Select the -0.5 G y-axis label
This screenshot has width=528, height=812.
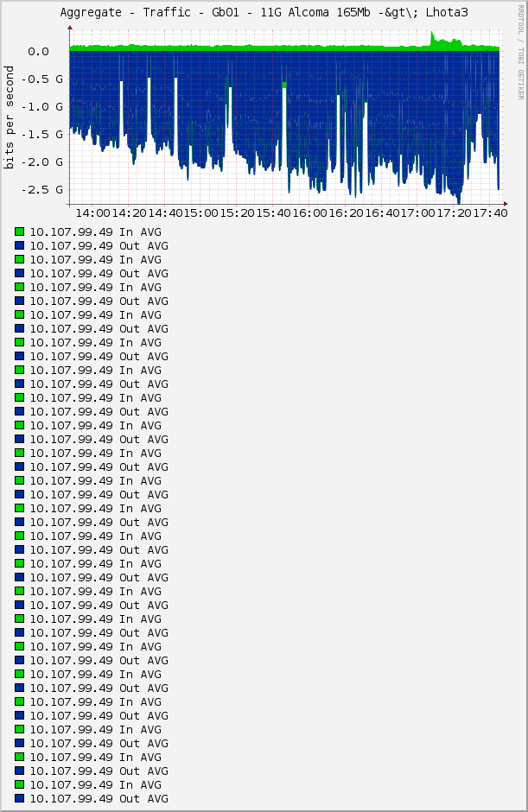[x=42, y=79]
